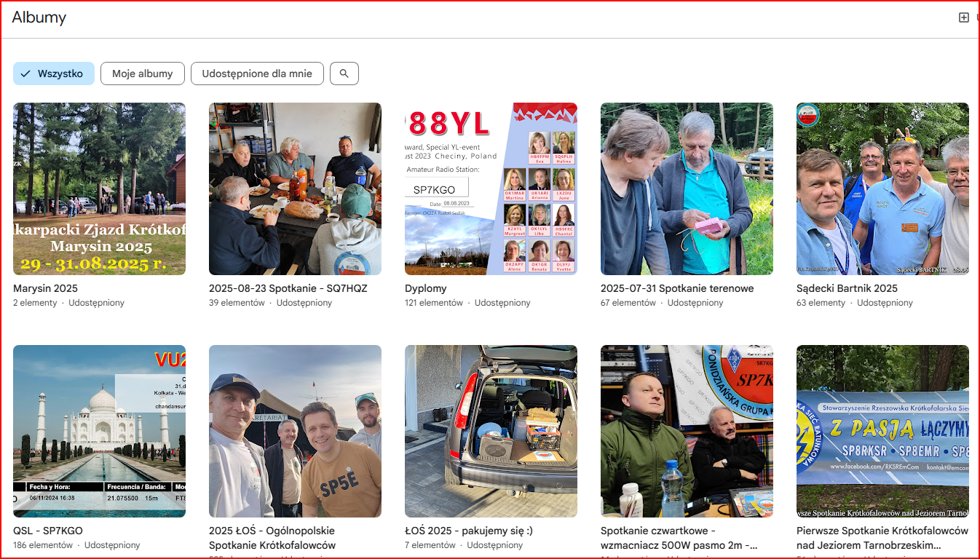Click the Dyplomy album title text
Viewport: 980px width, 559px height.
426,288
